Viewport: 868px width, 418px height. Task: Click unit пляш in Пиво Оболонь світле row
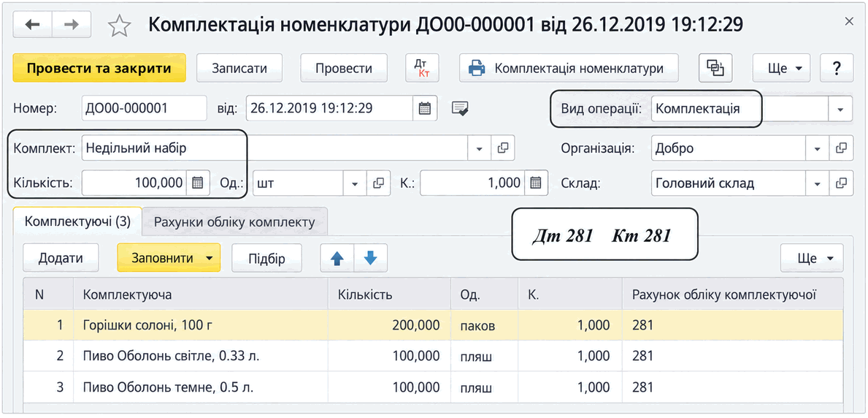(485, 356)
